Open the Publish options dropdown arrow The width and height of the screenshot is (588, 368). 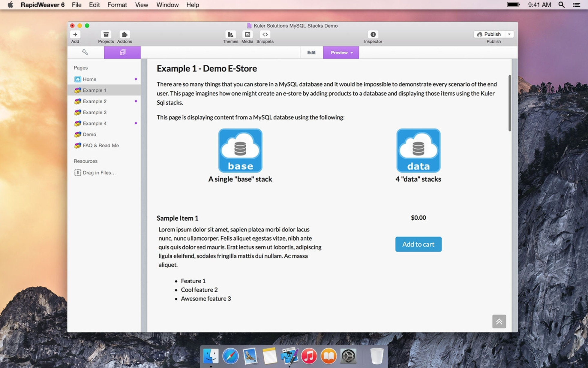click(509, 34)
